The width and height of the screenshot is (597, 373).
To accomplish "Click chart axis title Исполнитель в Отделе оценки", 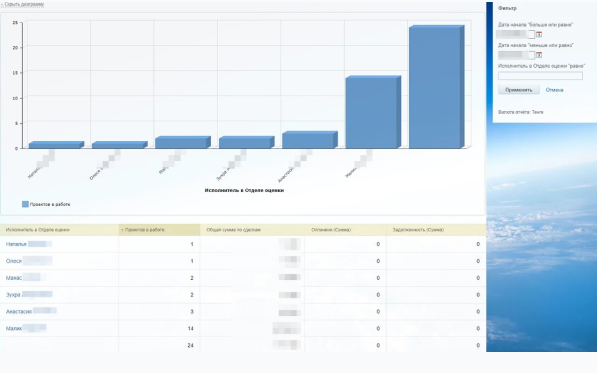I will (x=244, y=190).
